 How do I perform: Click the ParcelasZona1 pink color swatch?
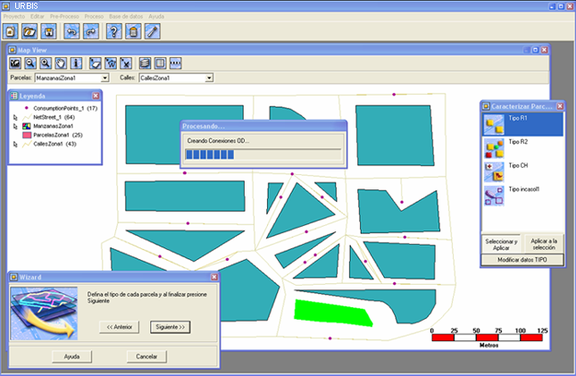pyautogui.click(x=27, y=135)
